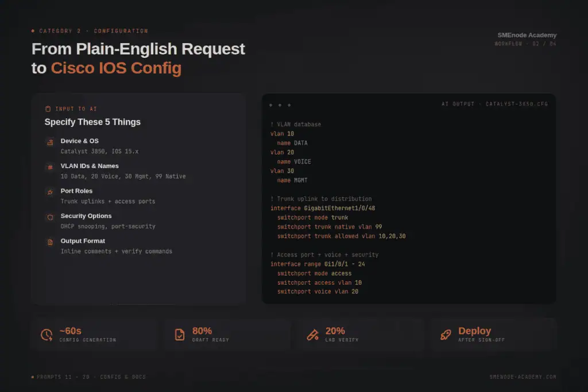This screenshot has width=588, height=392.
Task: Click the Device & OS icon
Action: pyautogui.click(x=50, y=142)
